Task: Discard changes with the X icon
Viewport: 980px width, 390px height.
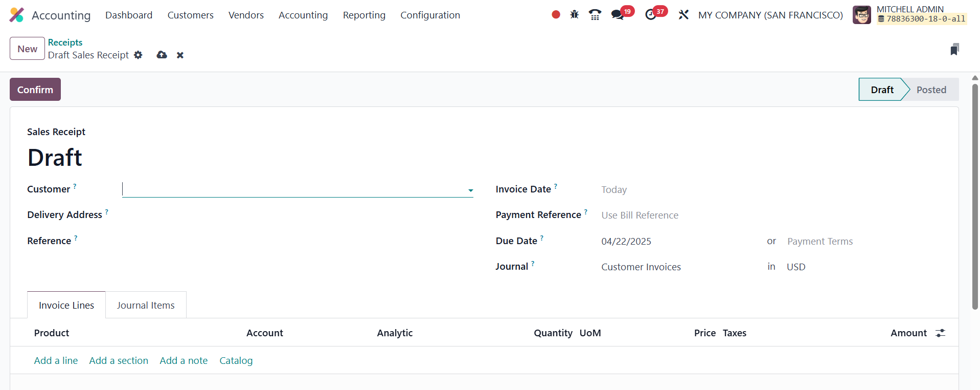Action: [x=180, y=55]
